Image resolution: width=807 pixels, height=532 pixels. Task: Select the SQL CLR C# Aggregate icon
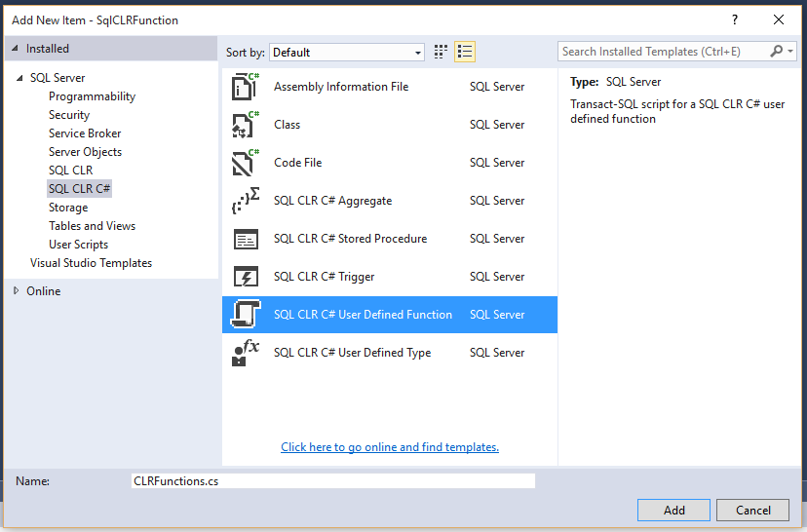coord(246,201)
